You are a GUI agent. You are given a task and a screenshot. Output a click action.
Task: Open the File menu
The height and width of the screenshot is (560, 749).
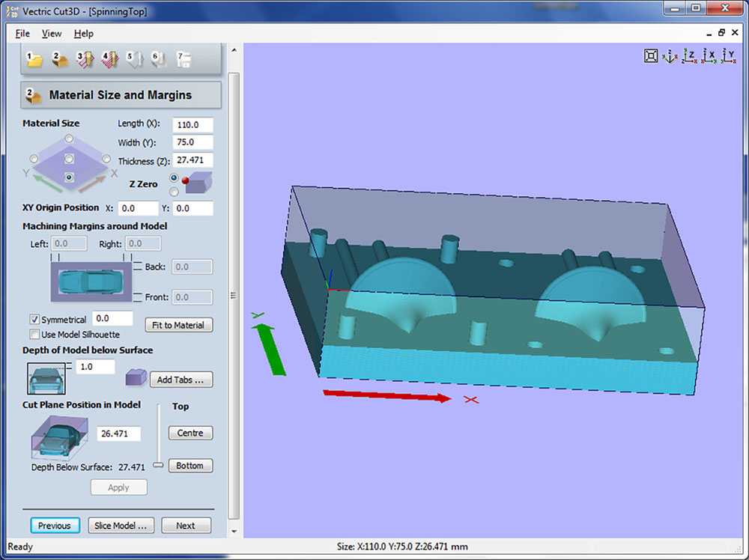[22, 34]
